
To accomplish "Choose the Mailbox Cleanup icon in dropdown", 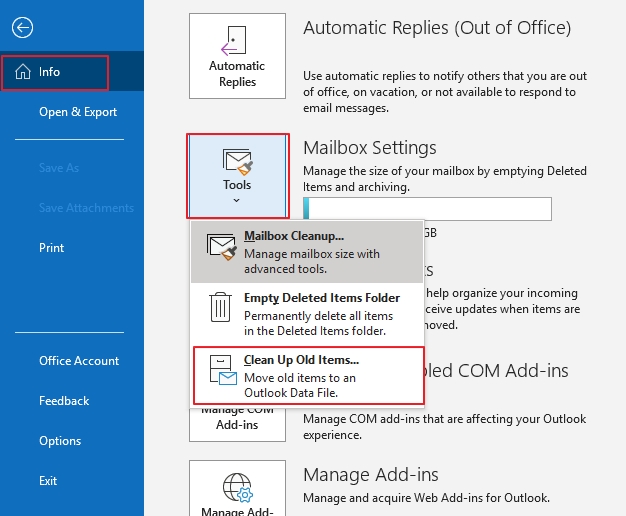I will click(221, 246).
